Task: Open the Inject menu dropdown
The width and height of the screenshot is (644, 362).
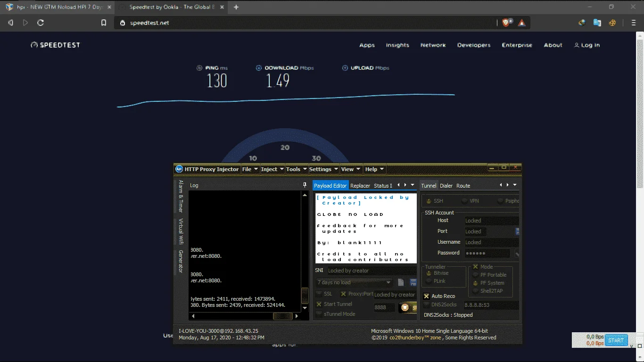Action: pos(272,169)
